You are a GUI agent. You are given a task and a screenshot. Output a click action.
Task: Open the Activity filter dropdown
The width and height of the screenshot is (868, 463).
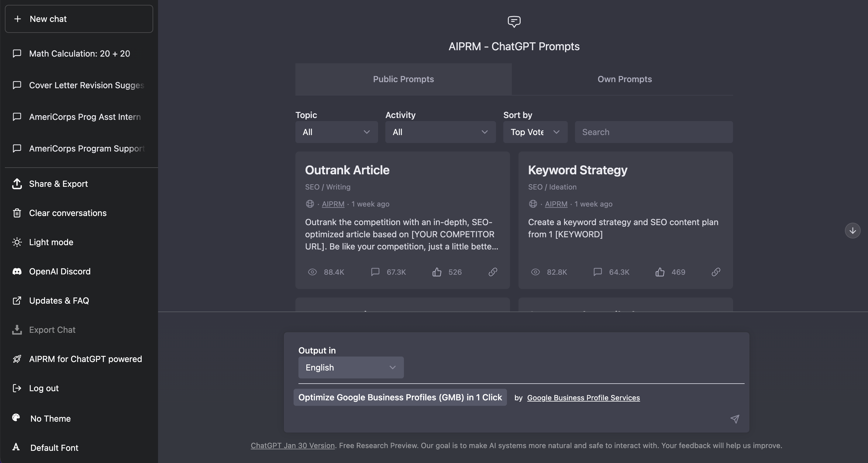point(440,132)
